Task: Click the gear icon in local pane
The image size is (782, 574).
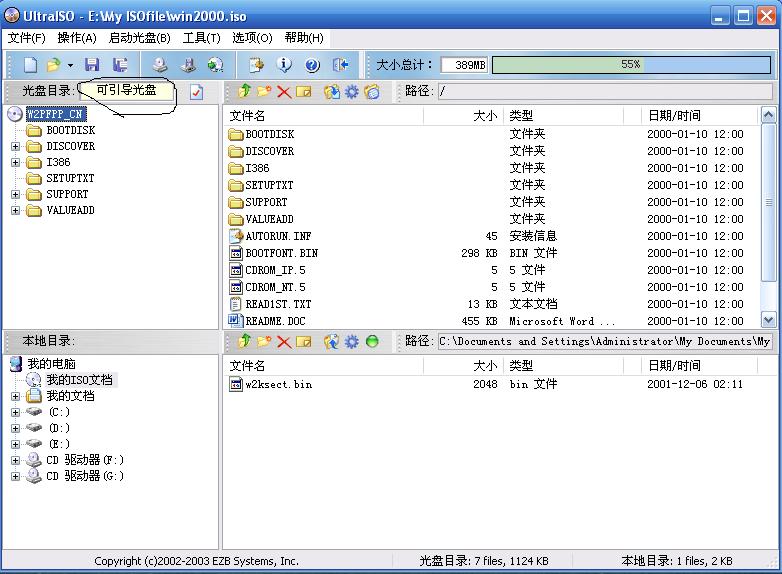Action: pyautogui.click(x=352, y=342)
